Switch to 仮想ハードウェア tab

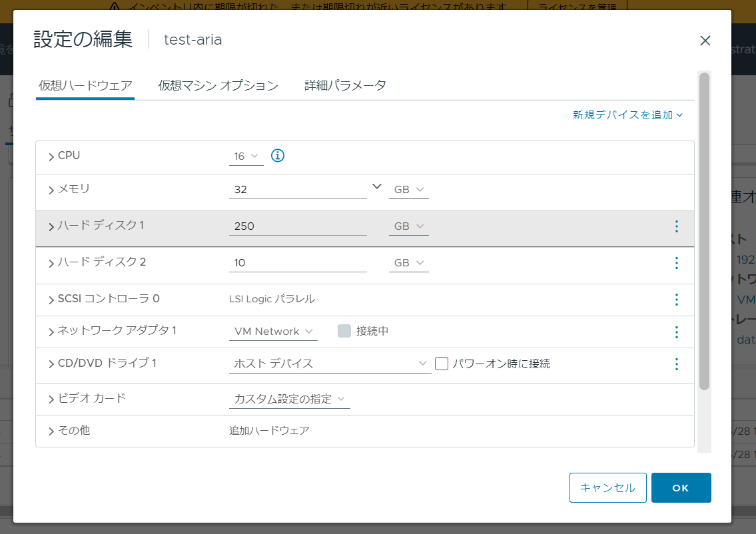pyautogui.click(x=85, y=86)
